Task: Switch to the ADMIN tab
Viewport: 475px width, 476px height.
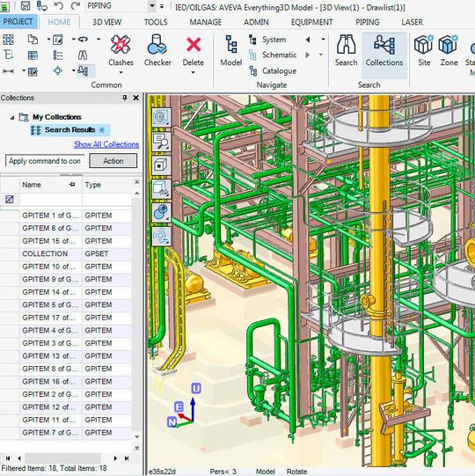Action: (x=256, y=22)
